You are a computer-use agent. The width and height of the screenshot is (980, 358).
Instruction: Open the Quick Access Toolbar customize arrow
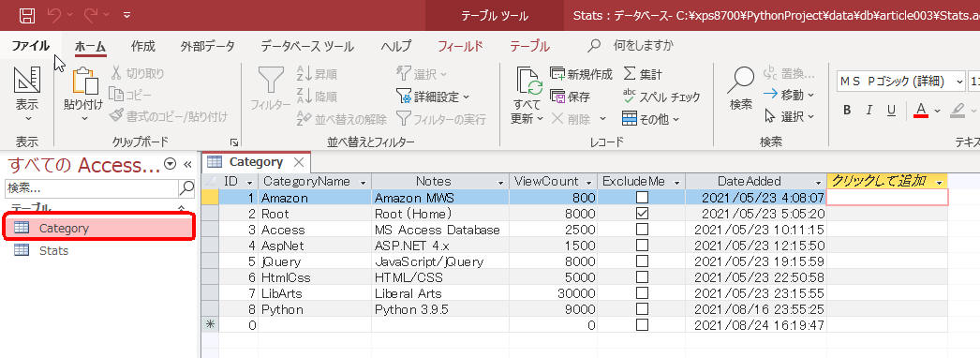coord(126,15)
